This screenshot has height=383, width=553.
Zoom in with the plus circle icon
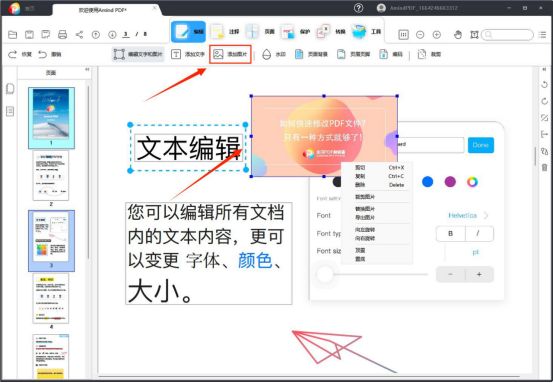coord(437,35)
